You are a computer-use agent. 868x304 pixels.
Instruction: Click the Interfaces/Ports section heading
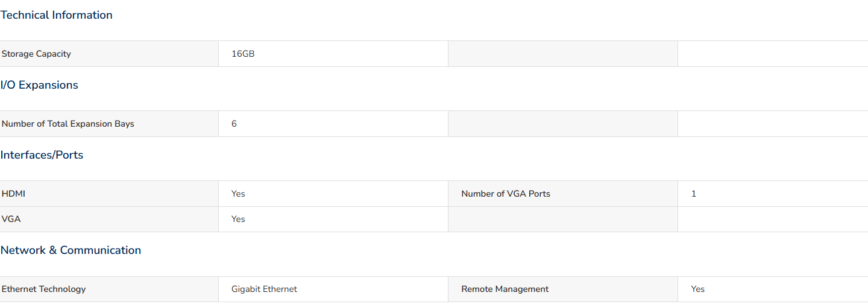click(x=42, y=155)
